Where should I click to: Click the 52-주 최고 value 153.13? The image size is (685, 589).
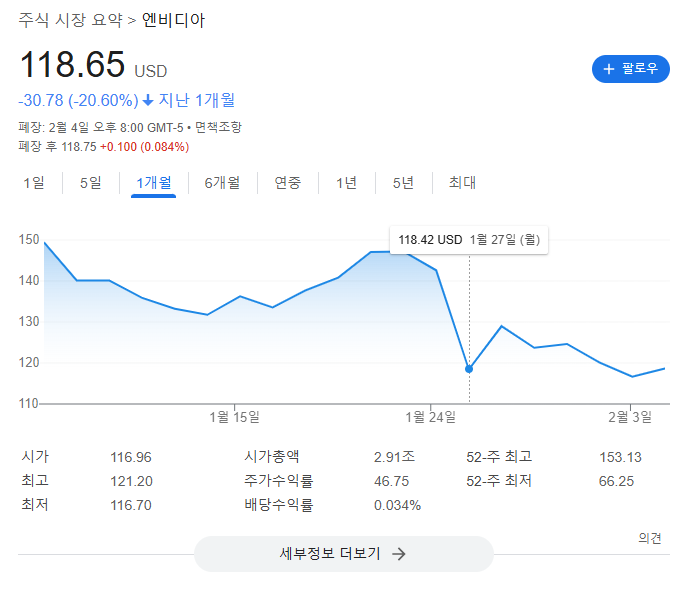tap(620, 457)
